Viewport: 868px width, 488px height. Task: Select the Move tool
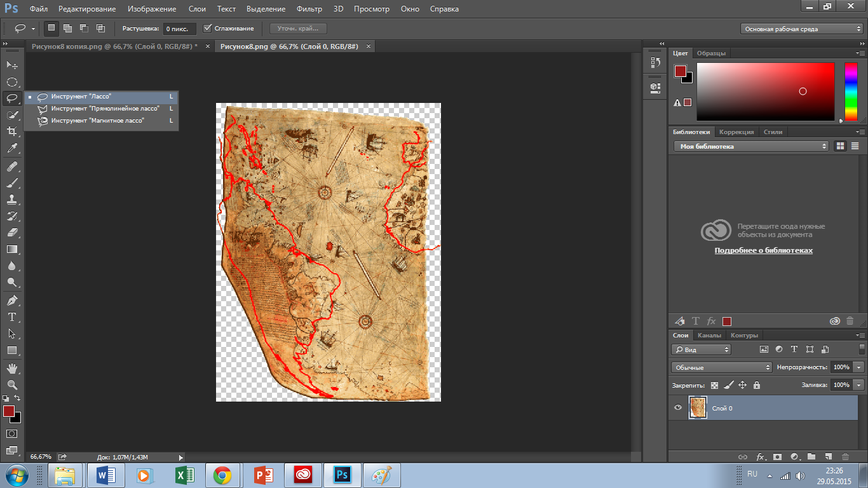click(x=12, y=65)
